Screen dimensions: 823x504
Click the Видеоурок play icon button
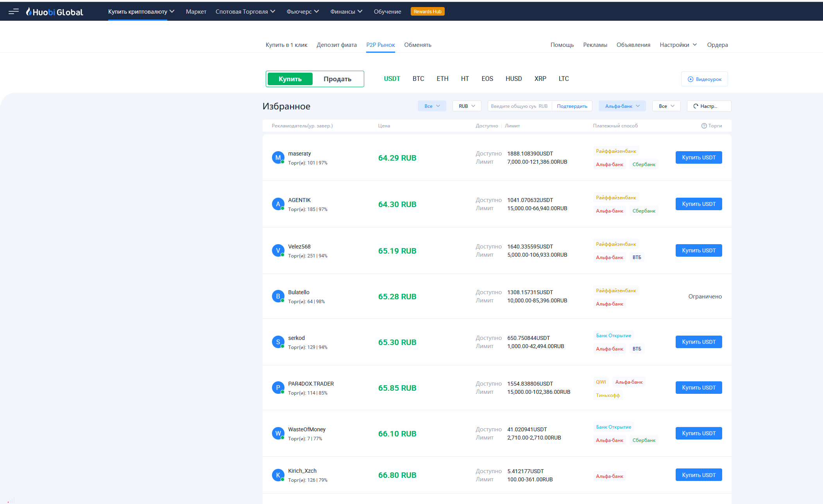[691, 79]
